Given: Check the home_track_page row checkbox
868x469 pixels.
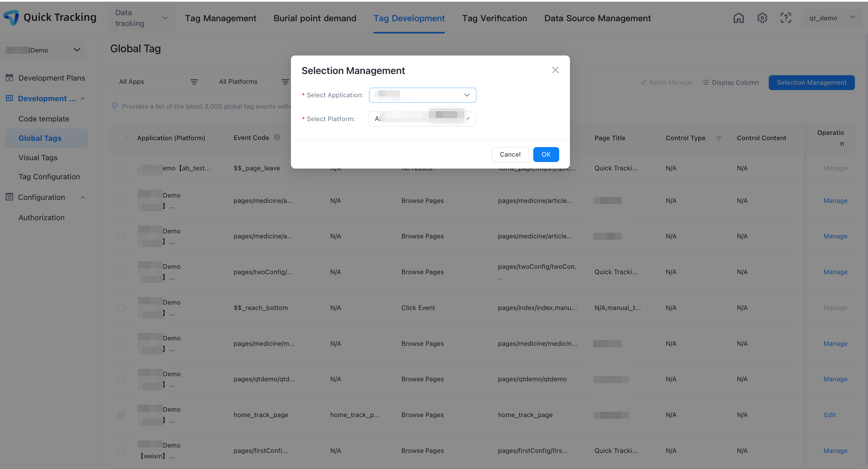Looking at the screenshot, I should (x=121, y=415).
